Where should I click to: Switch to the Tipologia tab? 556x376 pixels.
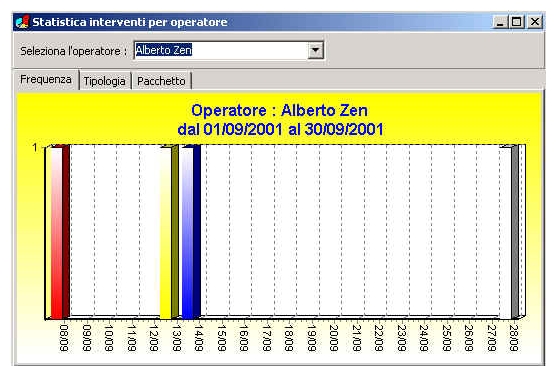click(105, 81)
